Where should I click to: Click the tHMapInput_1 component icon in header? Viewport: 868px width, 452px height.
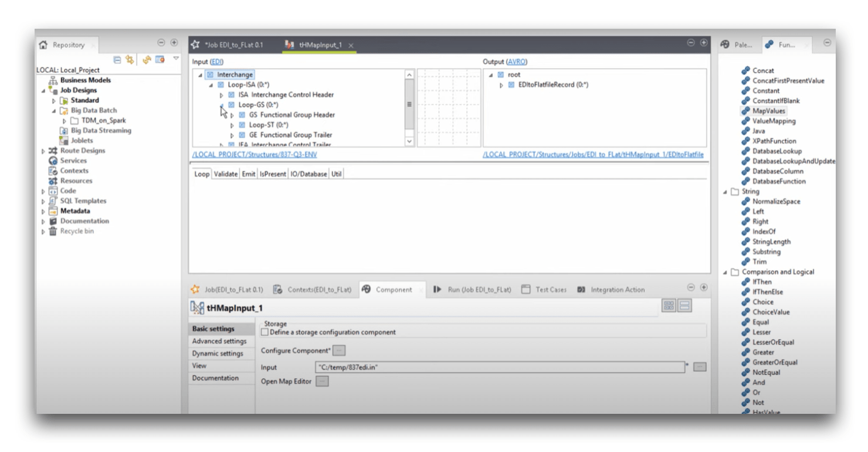pyautogui.click(x=197, y=308)
